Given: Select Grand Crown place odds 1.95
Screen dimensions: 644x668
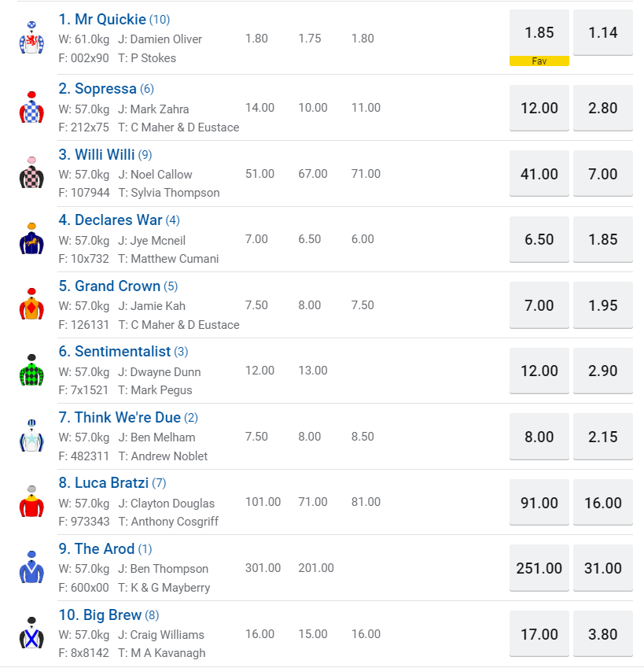Looking at the screenshot, I should [603, 305].
